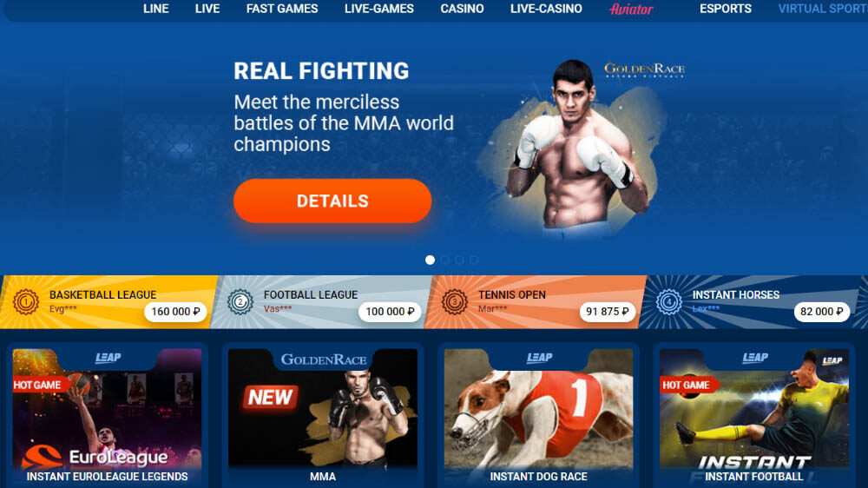Click the rank 1 medal icon for Basketball League
Screen dimensions: 868x488
pyautogui.click(x=25, y=302)
